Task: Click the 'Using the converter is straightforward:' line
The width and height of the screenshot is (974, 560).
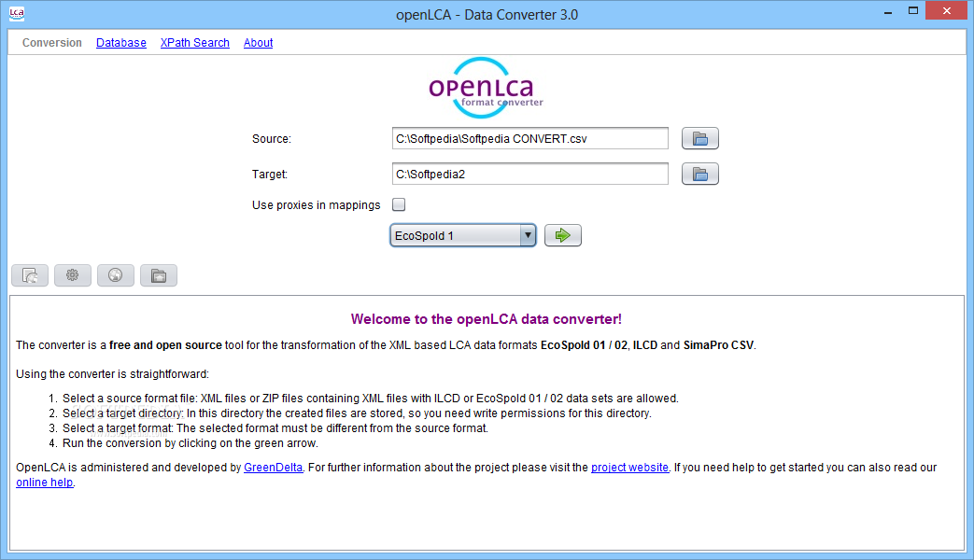Action: point(112,374)
